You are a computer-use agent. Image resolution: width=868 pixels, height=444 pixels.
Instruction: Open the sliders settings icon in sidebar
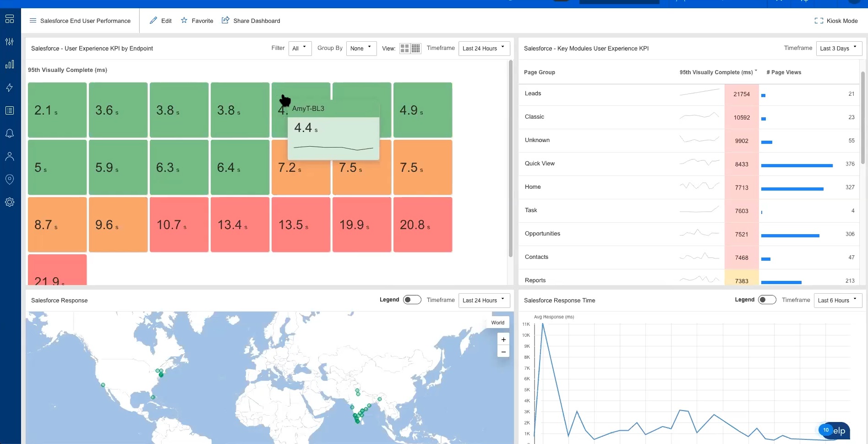[x=10, y=42]
